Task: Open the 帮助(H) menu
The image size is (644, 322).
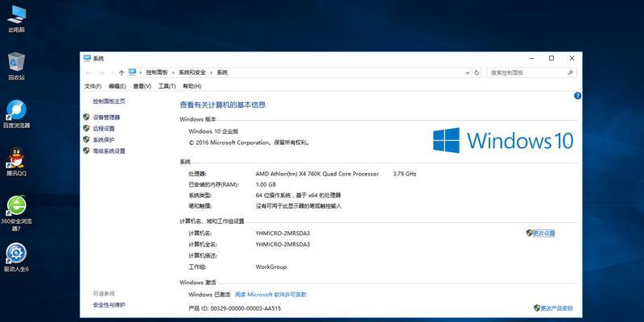Action: click(x=192, y=86)
